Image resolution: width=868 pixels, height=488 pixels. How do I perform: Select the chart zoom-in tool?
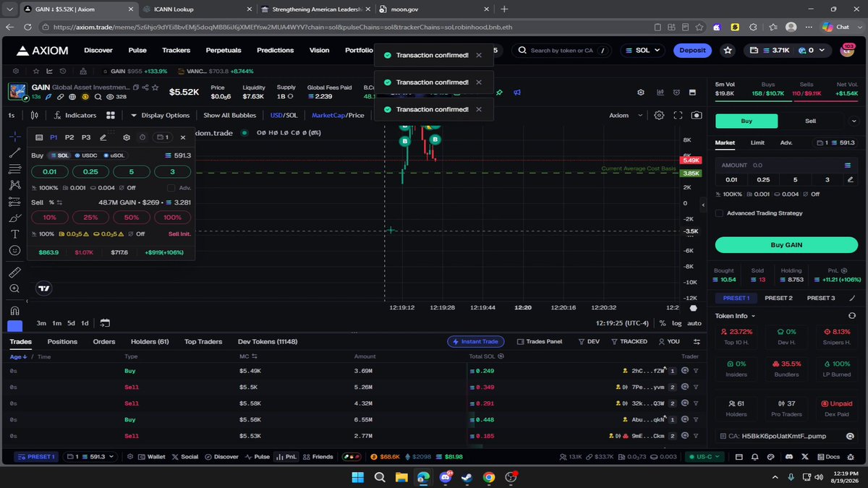pyautogui.click(x=14, y=288)
